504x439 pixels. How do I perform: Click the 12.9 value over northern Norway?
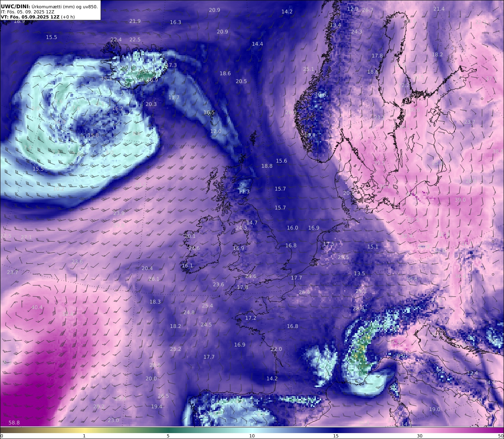point(353,9)
